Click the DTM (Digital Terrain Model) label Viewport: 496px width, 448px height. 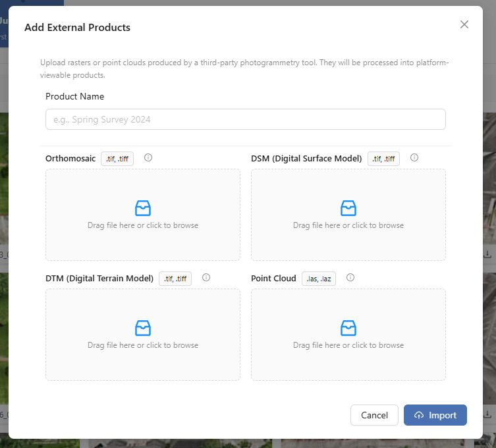pyautogui.click(x=99, y=279)
